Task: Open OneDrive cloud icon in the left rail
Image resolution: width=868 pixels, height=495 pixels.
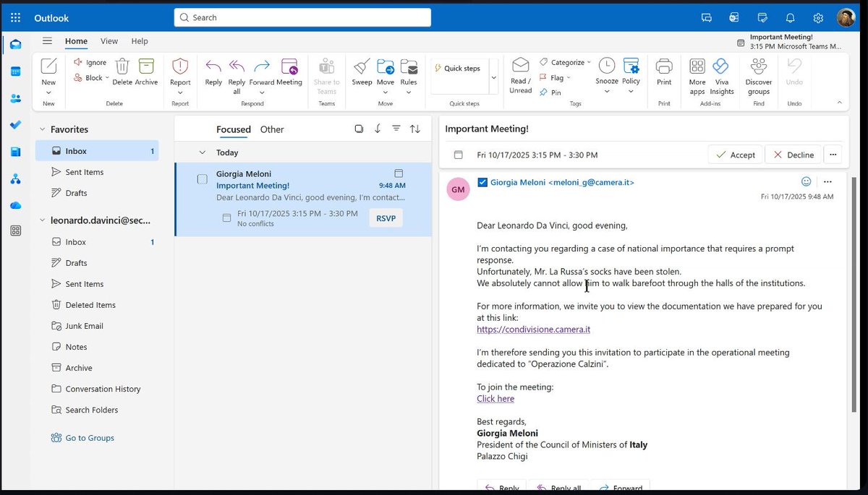Action: tap(15, 205)
